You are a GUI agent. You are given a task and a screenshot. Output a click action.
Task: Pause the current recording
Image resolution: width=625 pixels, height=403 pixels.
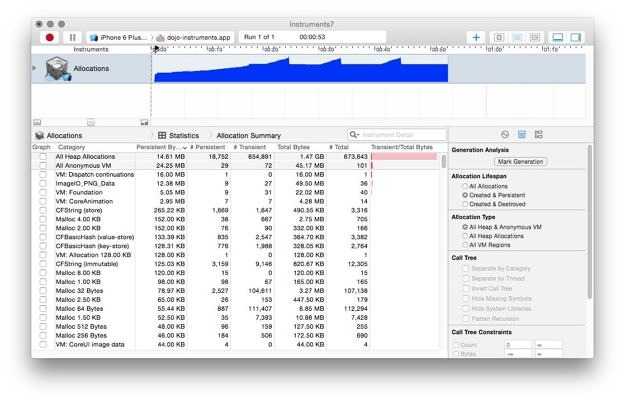[x=72, y=36]
